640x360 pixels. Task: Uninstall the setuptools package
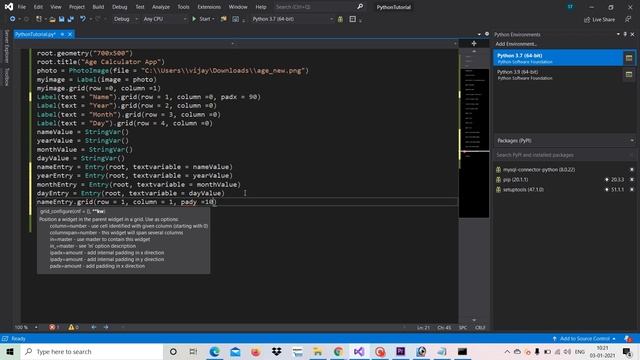[x=632, y=190]
